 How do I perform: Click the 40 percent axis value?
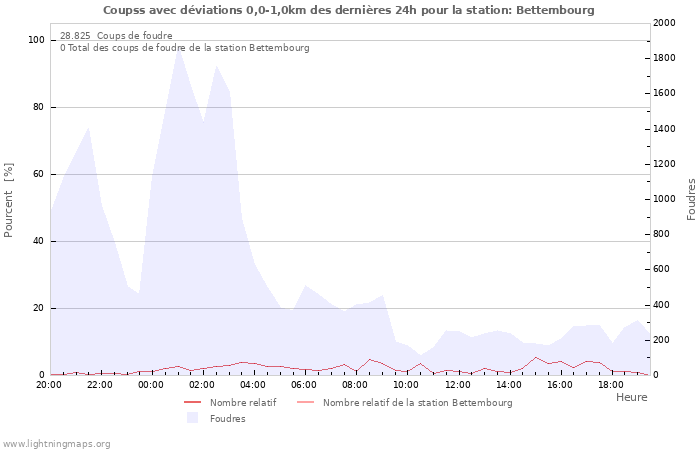coord(38,241)
